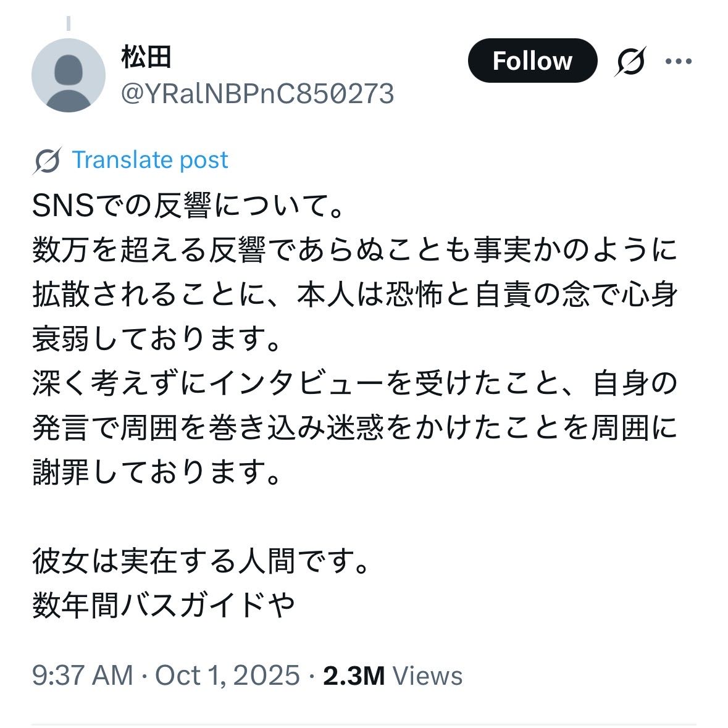Click the Translate post link
The height and width of the screenshot is (728, 728).
point(150,161)
